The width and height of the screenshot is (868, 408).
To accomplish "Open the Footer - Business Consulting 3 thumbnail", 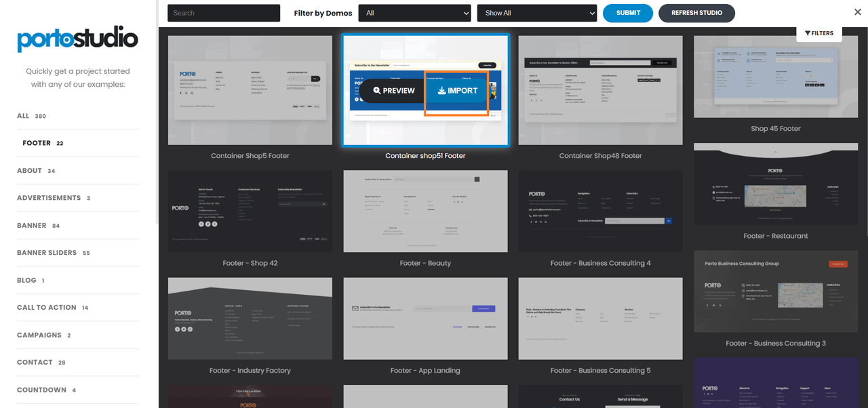I will coord(776,291).
